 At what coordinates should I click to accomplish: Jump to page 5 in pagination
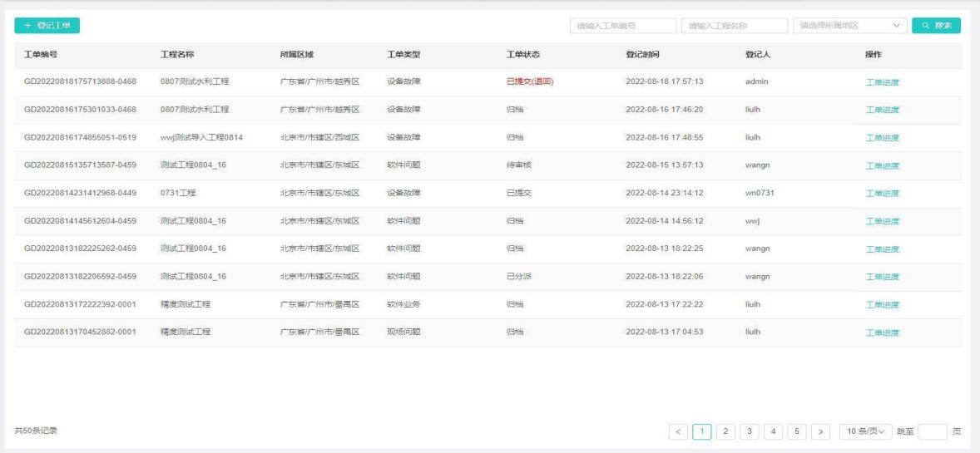[797, 431]
